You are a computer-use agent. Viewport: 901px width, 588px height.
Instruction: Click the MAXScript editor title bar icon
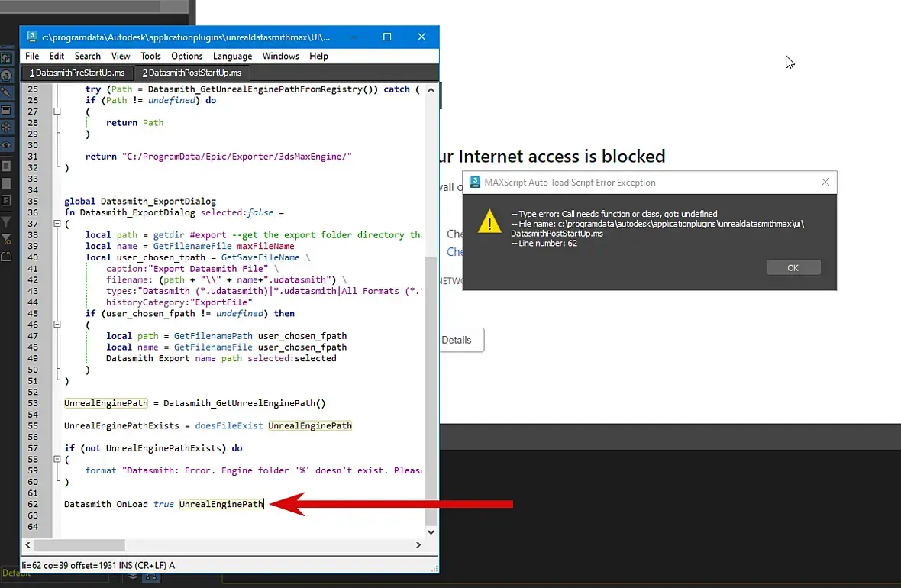coord(31,36)
